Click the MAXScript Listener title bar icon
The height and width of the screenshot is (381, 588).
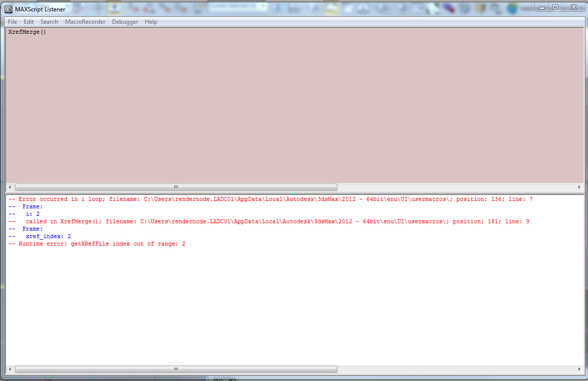(8, 9)
